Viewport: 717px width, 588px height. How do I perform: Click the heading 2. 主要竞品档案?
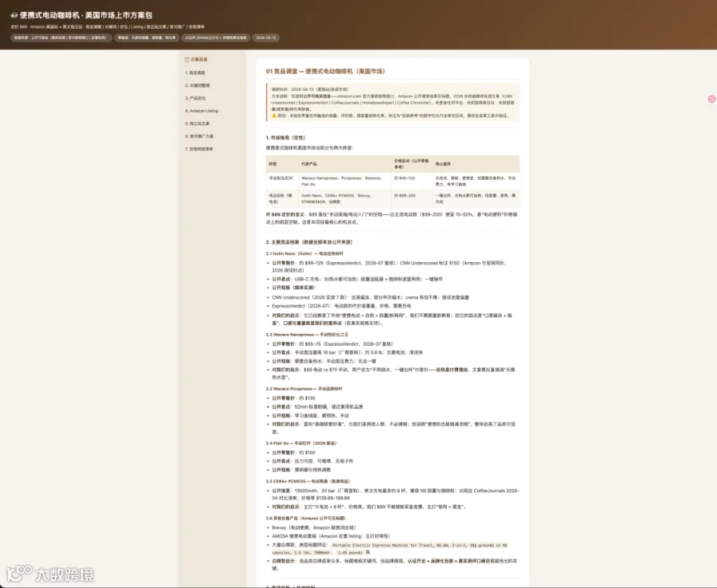[309, 242]
